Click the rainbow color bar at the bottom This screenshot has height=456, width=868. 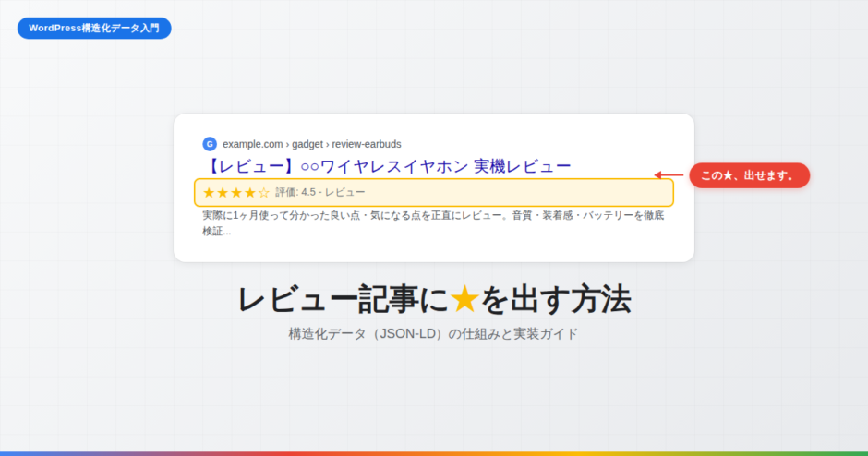click(434, 453)
